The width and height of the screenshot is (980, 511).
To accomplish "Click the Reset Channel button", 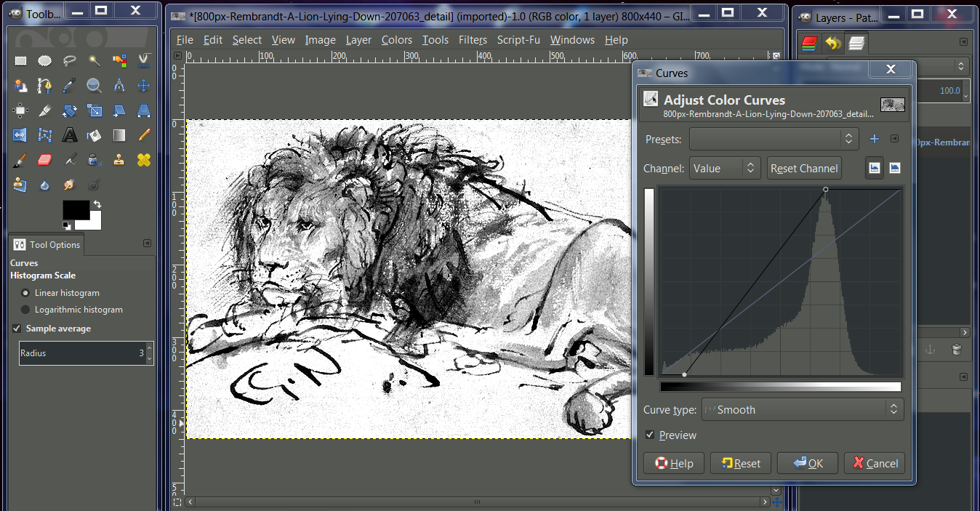I will coord(804,169).
